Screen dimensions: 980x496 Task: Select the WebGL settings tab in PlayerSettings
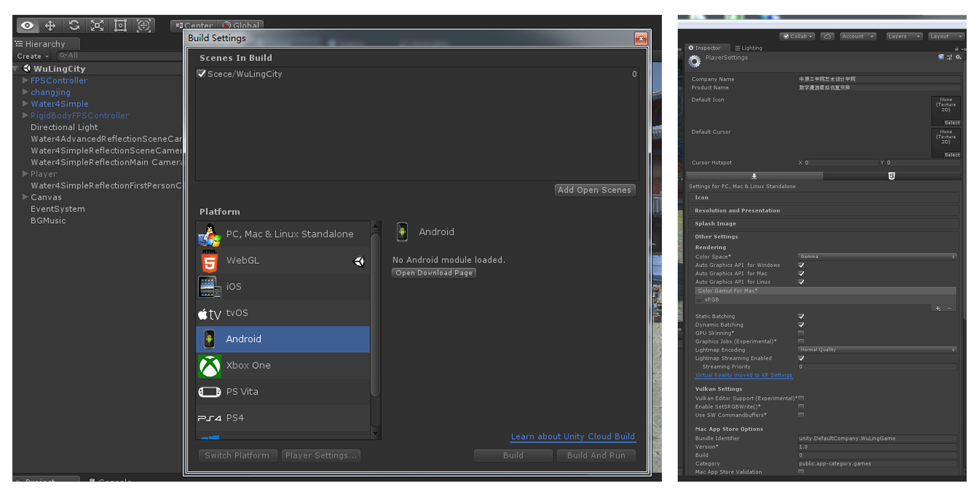(892, 176)
